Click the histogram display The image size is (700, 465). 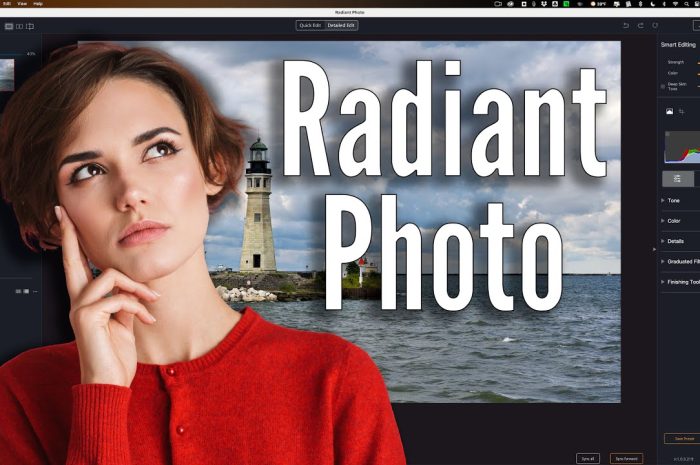(682, 147)
